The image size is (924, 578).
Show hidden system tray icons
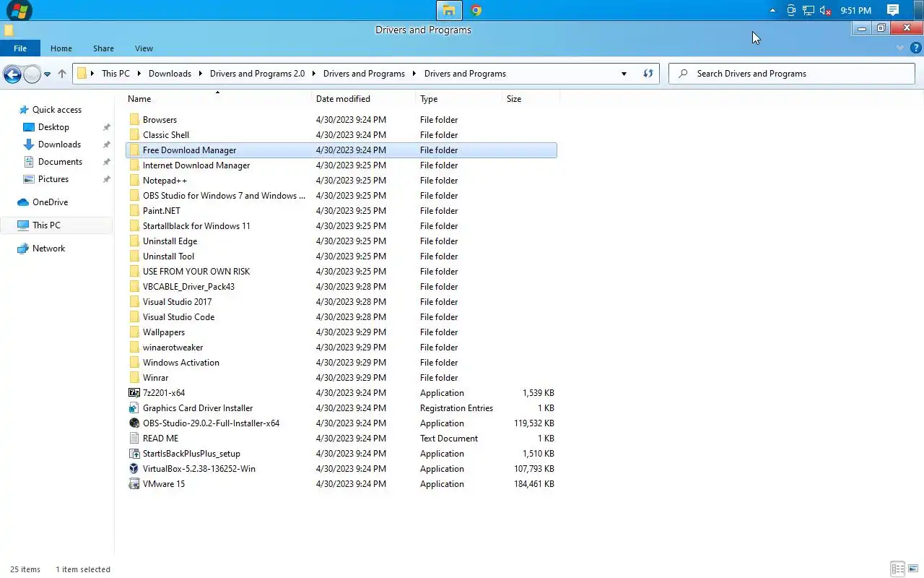(772, 11)
